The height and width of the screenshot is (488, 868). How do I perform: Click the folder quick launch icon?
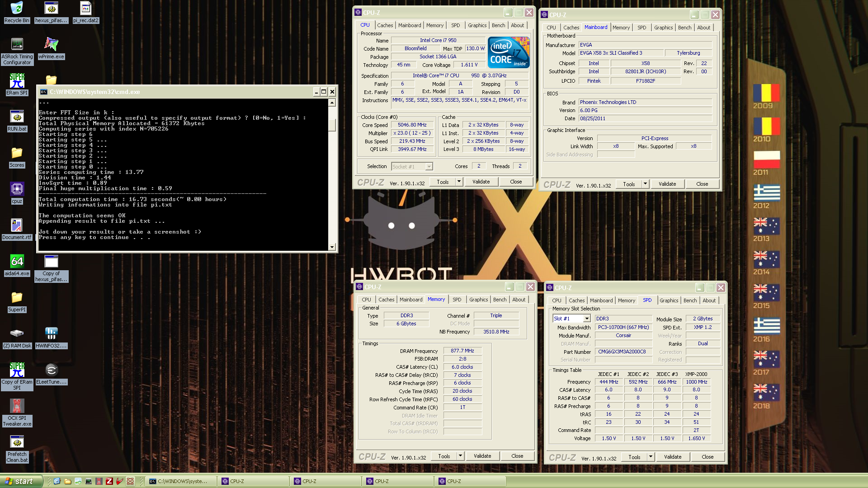(x=67, y=481)
